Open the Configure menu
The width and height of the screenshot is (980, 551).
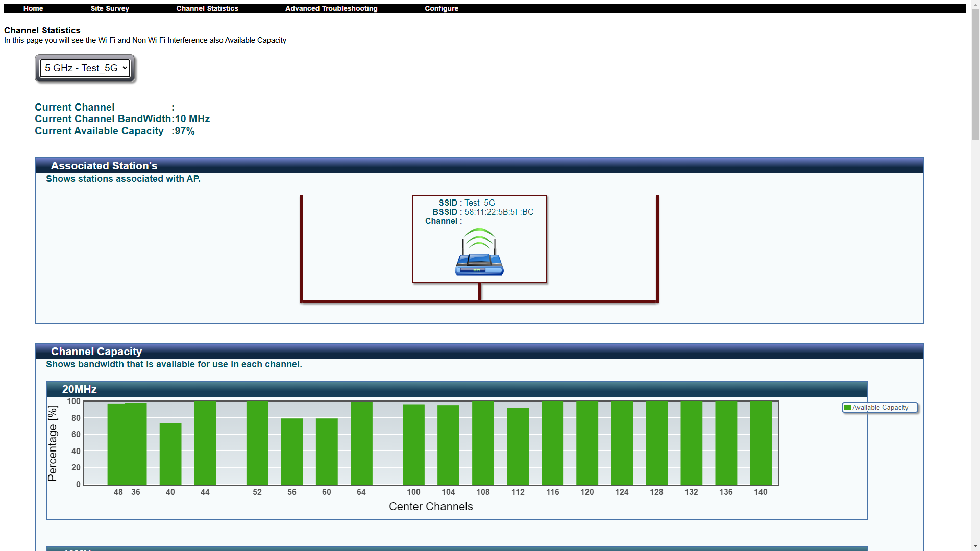tap(442, 9)
